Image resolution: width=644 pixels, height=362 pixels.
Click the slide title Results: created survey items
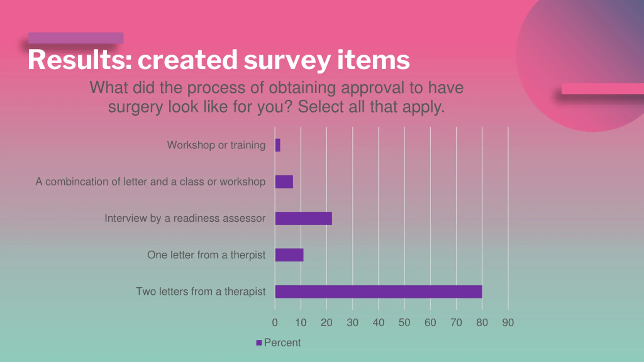tap(219, 60)
